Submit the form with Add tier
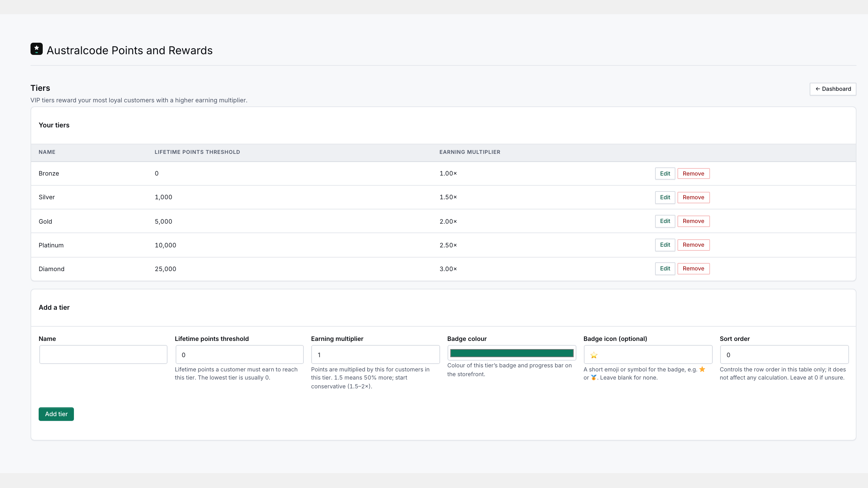This screenshot has height=488, width=868. click(56, 414)
